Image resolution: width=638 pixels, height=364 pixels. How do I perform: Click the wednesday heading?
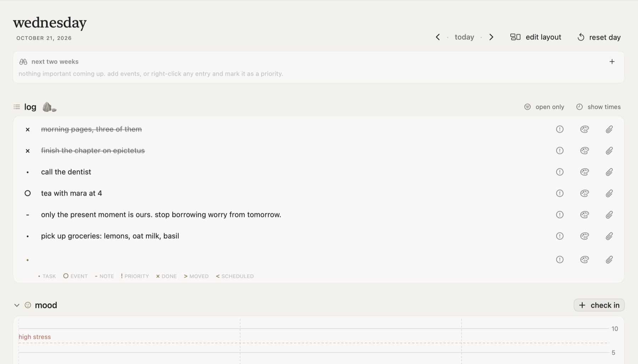50,23
